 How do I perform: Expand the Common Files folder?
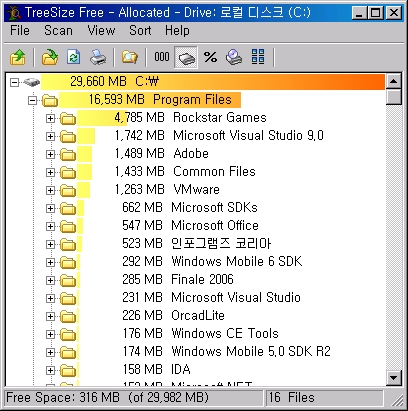point(50,172)
